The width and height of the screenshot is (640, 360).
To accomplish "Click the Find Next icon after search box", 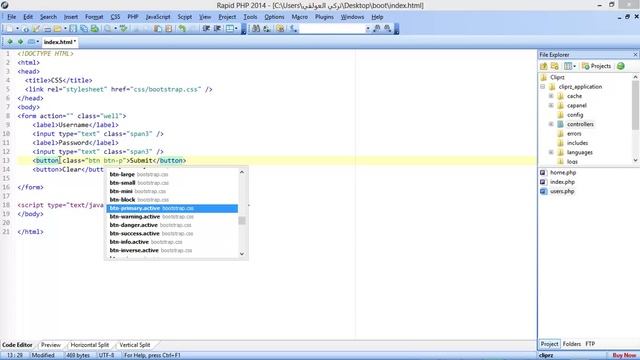I will pyautogui.click(x=377, y=29).
